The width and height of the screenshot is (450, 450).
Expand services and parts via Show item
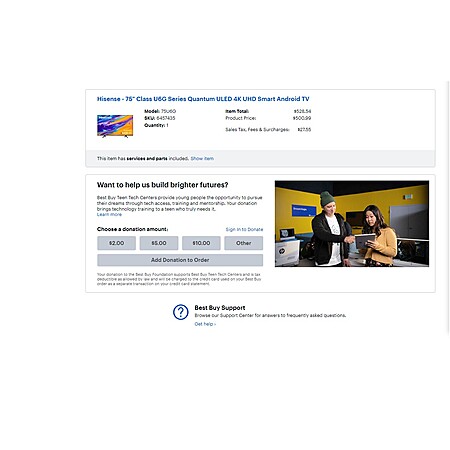202,158
